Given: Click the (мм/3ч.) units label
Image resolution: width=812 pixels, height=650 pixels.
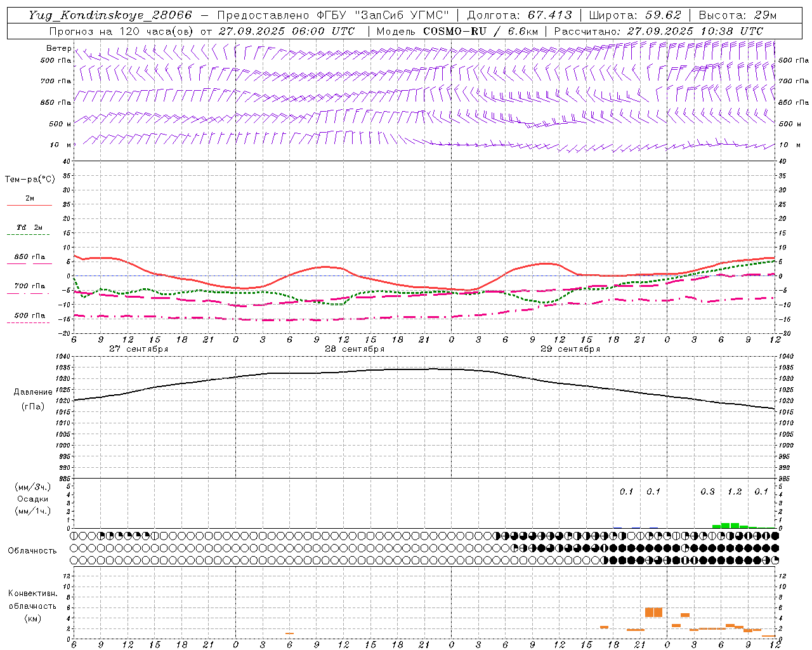Looking at the screenshot, I should coord(33,487).
